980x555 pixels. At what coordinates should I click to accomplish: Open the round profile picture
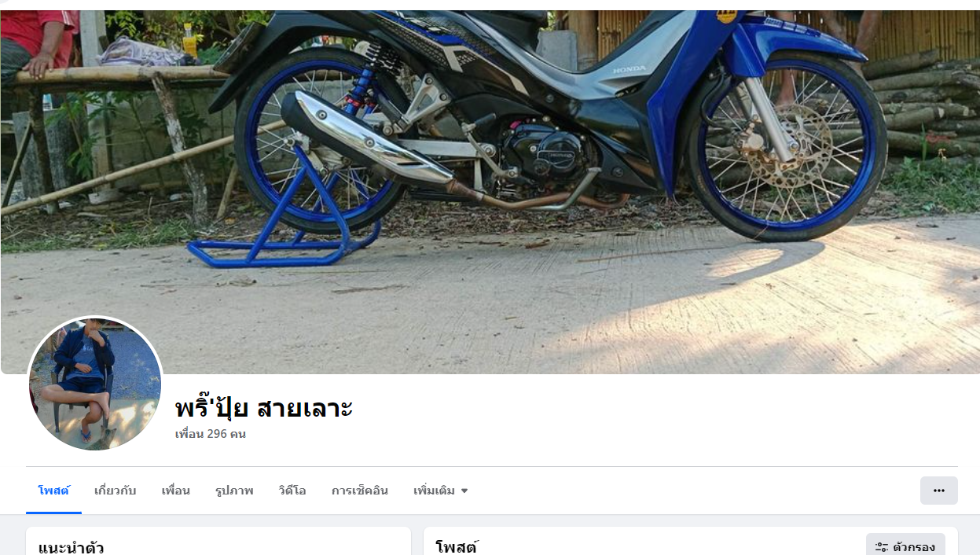(x=95, y=384)
